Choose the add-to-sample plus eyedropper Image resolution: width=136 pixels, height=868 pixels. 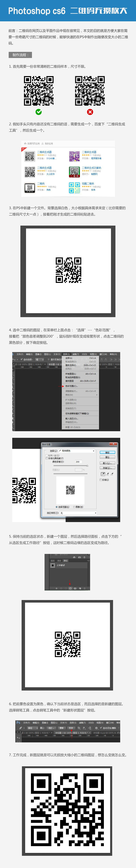click(108, 474)
